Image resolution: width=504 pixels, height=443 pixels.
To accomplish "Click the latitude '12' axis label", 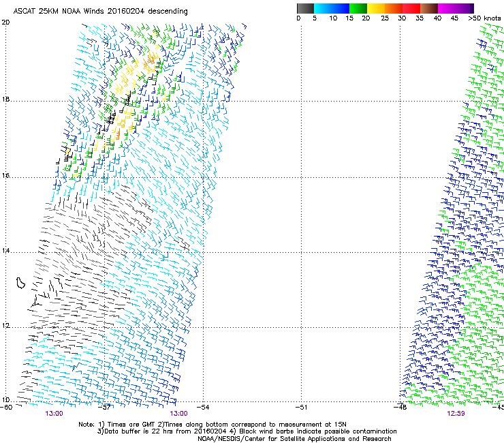I will coord(5,326).
